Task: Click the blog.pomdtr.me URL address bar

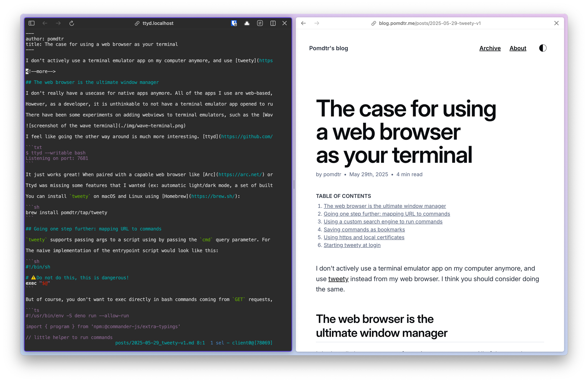Action: [430, 23]
